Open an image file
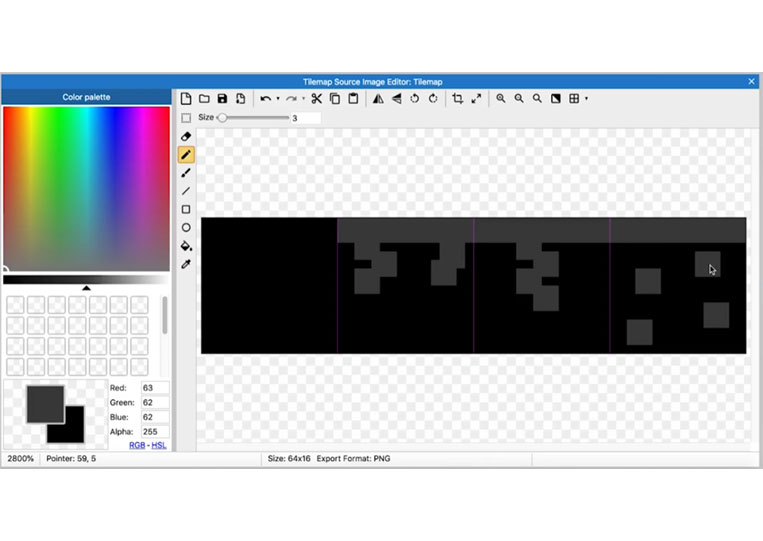 point(204,99)
